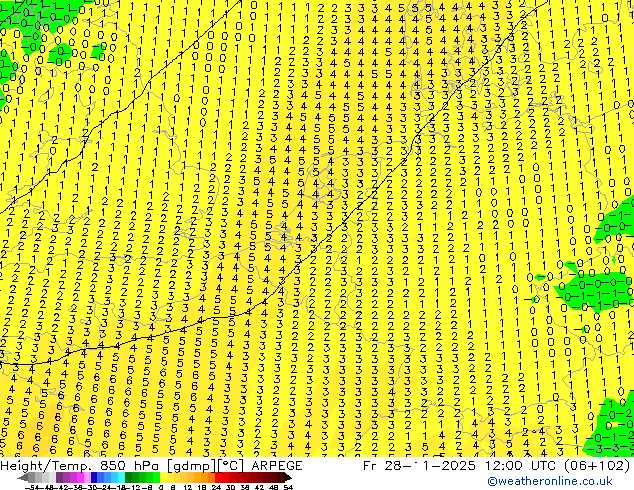Select the bright red segment of the temperature scale
The width and height of the screenshot is (634, 490).
[222, 478]
